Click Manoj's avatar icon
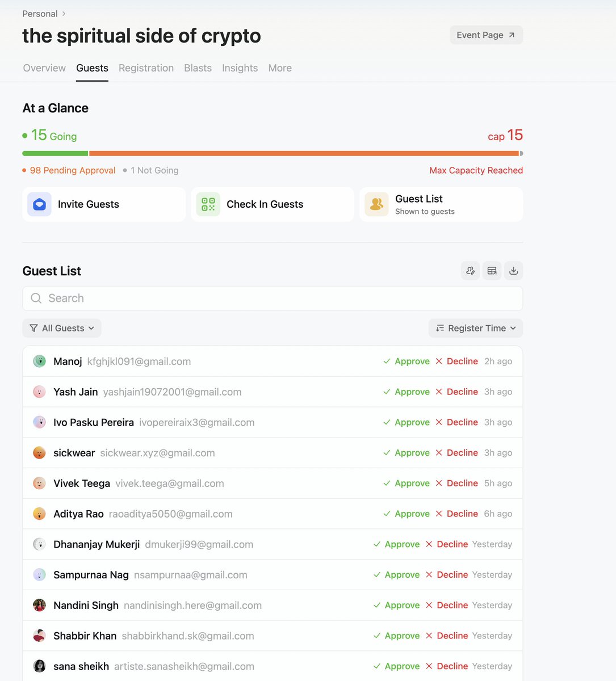 [x=39, y=361]
